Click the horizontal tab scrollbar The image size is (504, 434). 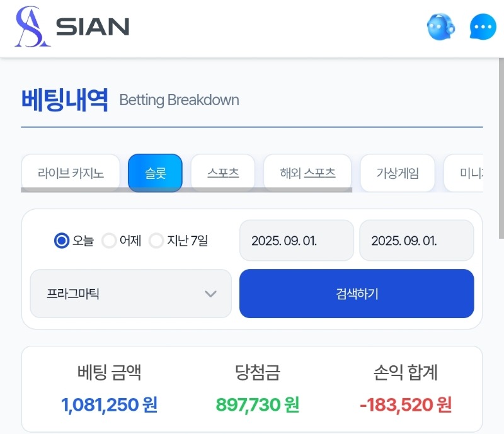pos(186,190)
